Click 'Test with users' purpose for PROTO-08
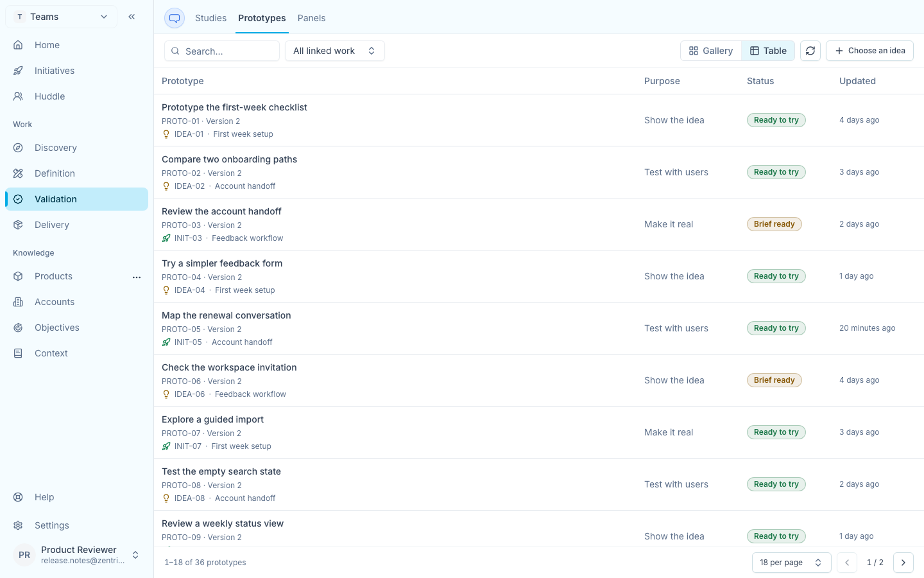This screenshot has height=578, width=924. point(676,484)
